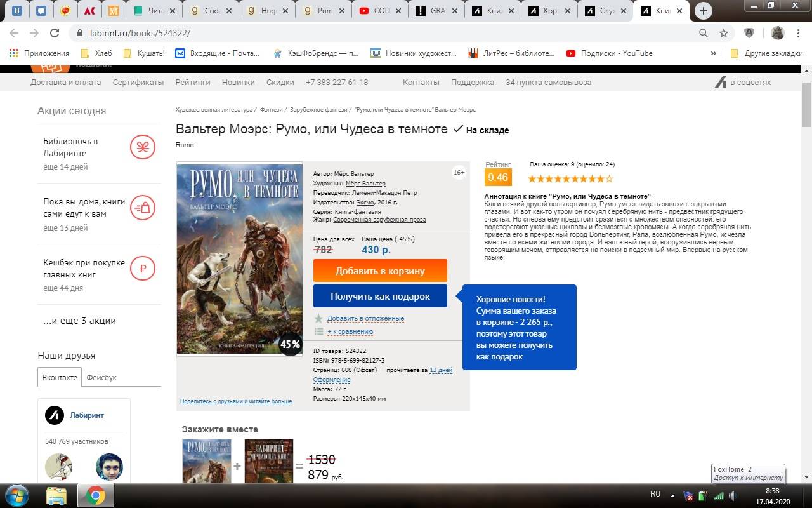
Task: Open Доставка и оплата in the top menu
Action: click(65, 83)
